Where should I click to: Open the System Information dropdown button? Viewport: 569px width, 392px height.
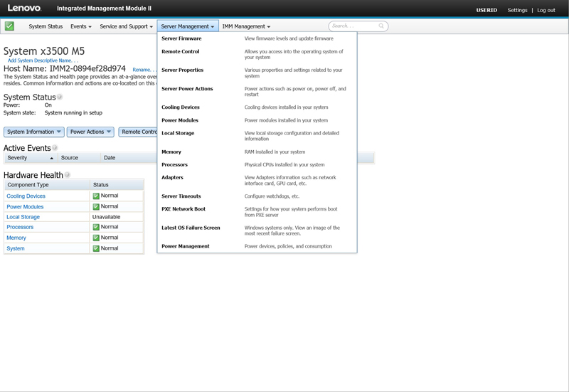[x=34, y=132]
